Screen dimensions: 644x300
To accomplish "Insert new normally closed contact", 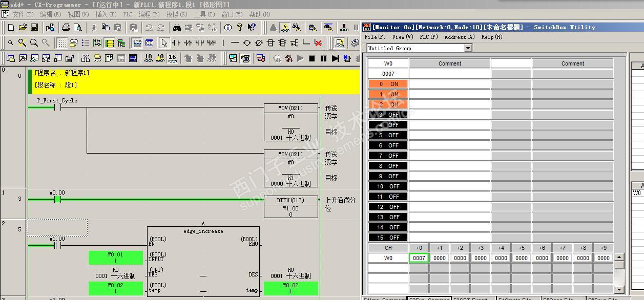I will point(188,43).
